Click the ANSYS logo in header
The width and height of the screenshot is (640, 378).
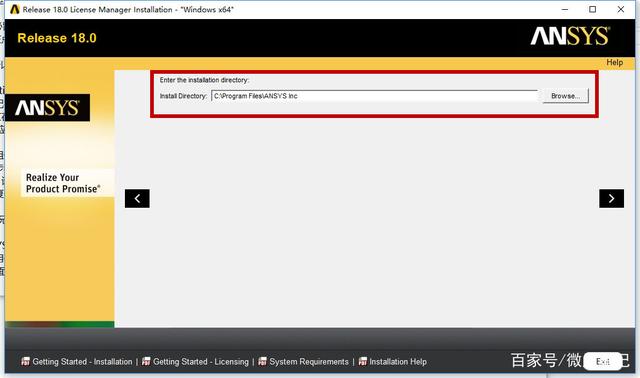pyautogui.click(x=570, y=36)
